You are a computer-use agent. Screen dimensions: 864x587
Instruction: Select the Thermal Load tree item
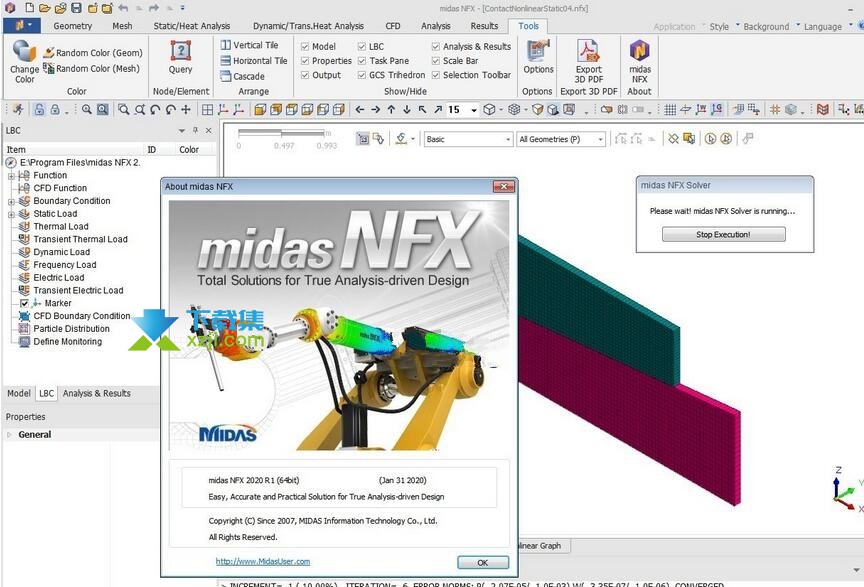(x=61, y=227)
